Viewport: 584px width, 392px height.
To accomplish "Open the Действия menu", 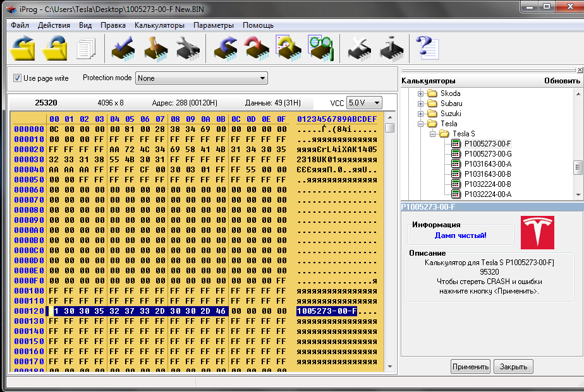I will tap(54, 25).
